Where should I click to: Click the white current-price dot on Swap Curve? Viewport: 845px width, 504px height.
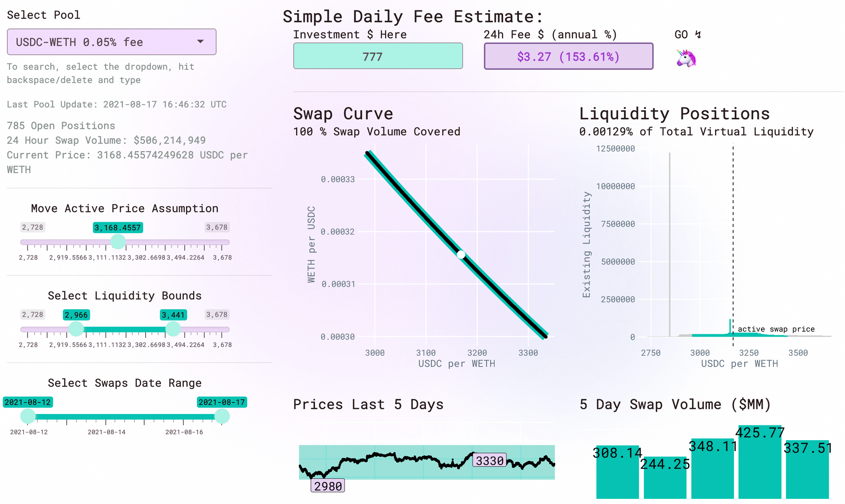(461, 255)
